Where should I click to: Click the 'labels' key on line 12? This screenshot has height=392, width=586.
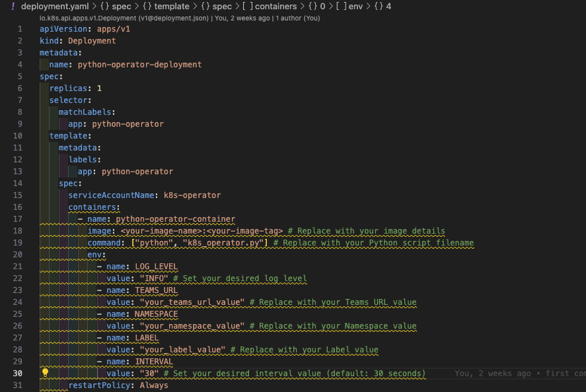[x=83, y=160]
